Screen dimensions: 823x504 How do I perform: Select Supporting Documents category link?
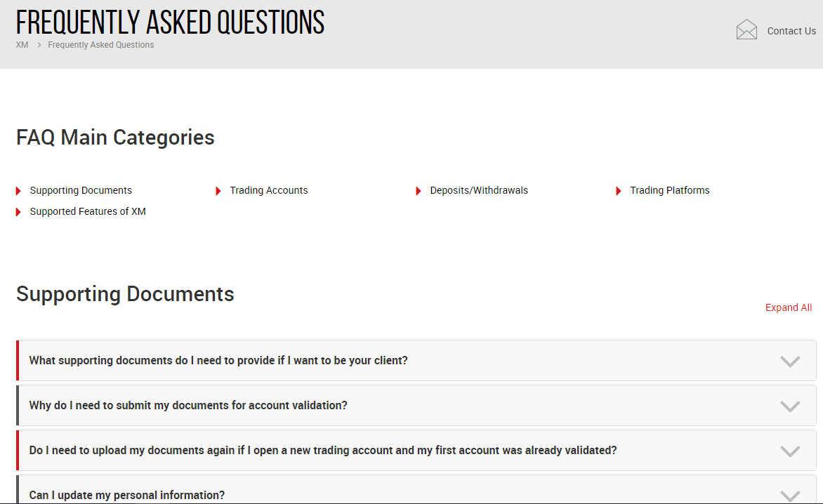pos(81,190)
